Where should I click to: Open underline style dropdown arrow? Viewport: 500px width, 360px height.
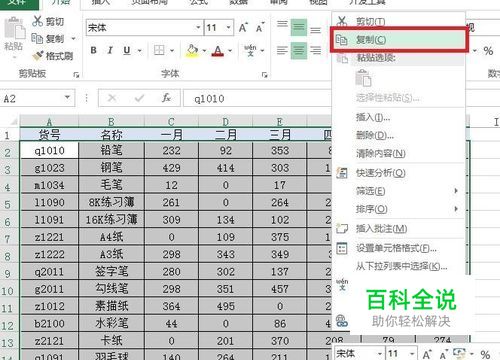139,51
